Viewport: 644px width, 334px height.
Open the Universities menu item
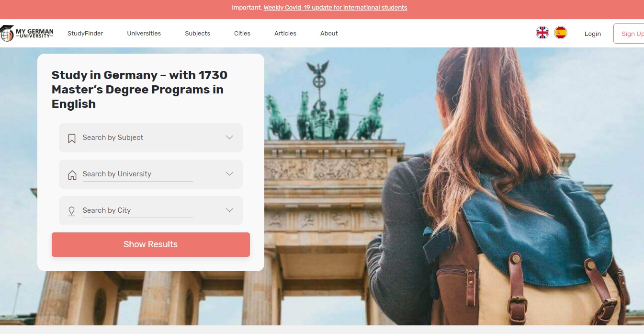144,34
